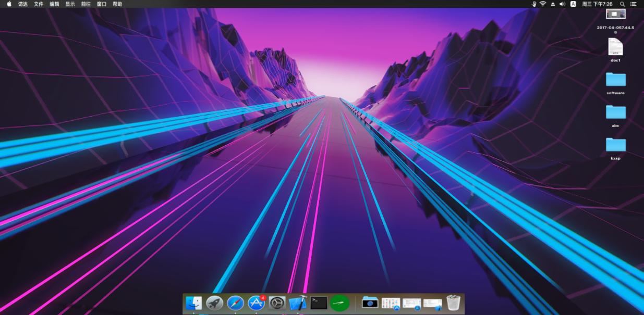Open the Dock stack with folder badge
This screenshot has height=315, width=644.
click(432, 303)
